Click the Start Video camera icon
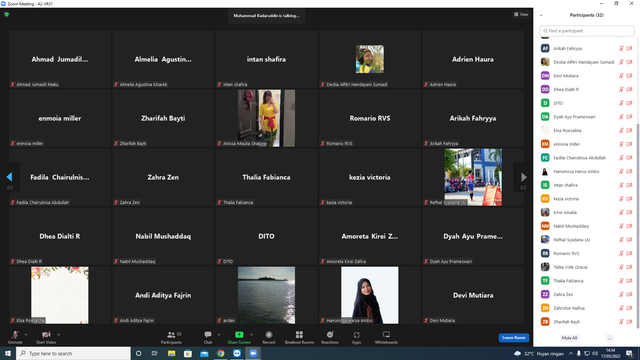This screenshot has height=360, width=640. pyautogui.click(x=46, y=335)
